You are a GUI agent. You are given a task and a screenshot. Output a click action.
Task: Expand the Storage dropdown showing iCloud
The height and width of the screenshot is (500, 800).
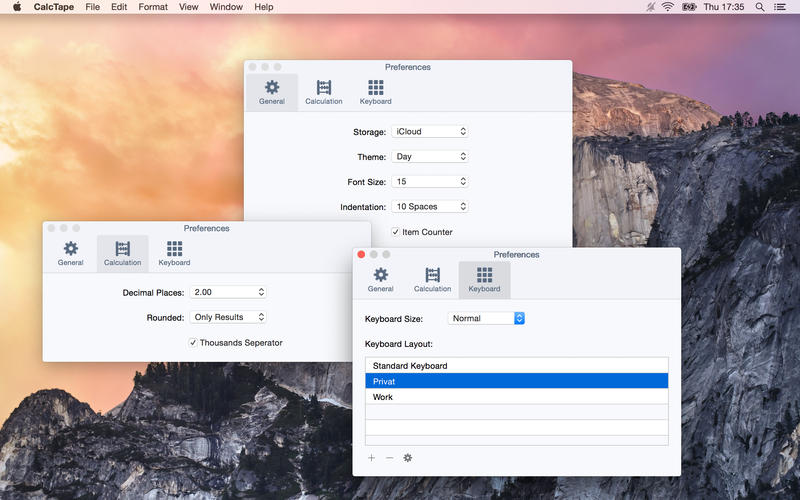click(430, 131)
